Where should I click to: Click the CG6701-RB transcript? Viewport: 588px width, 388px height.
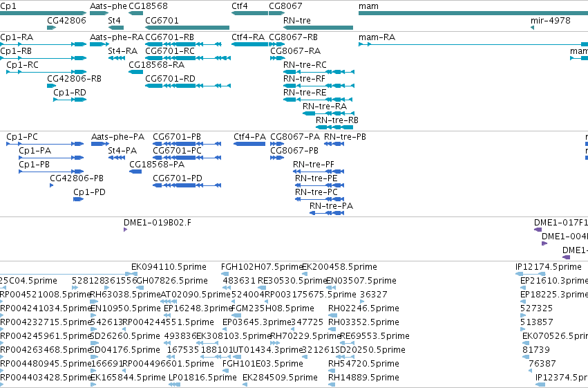tap(183, 44)
